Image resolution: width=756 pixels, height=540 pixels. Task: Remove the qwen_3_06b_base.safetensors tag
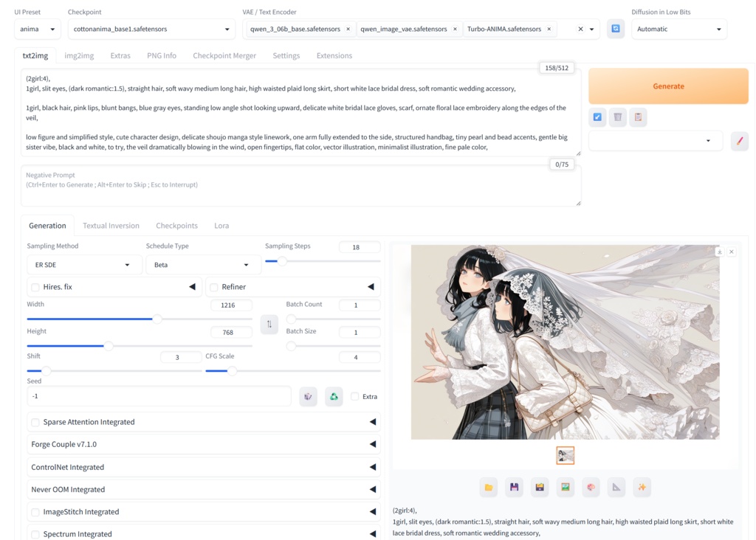point(348,29)
